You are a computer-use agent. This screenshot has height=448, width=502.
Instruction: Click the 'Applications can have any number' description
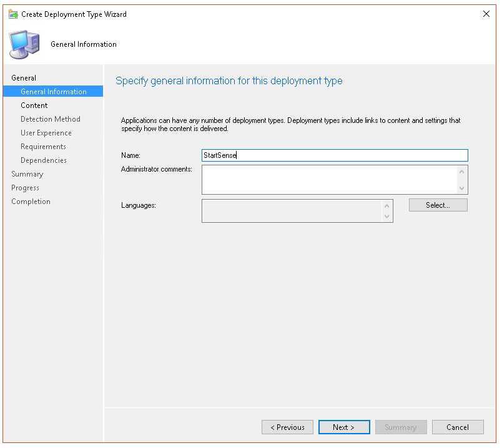tap(290, 125)
